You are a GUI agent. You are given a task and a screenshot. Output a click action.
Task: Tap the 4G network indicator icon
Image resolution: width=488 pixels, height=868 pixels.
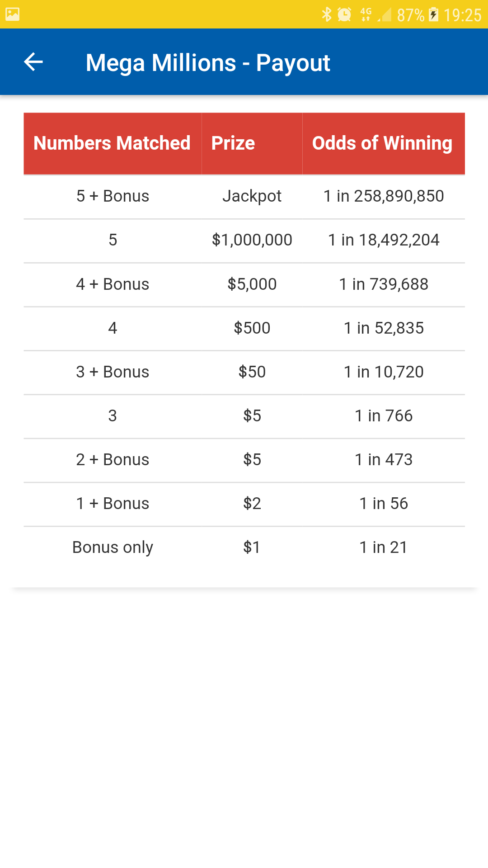click(x=366, y=14)
